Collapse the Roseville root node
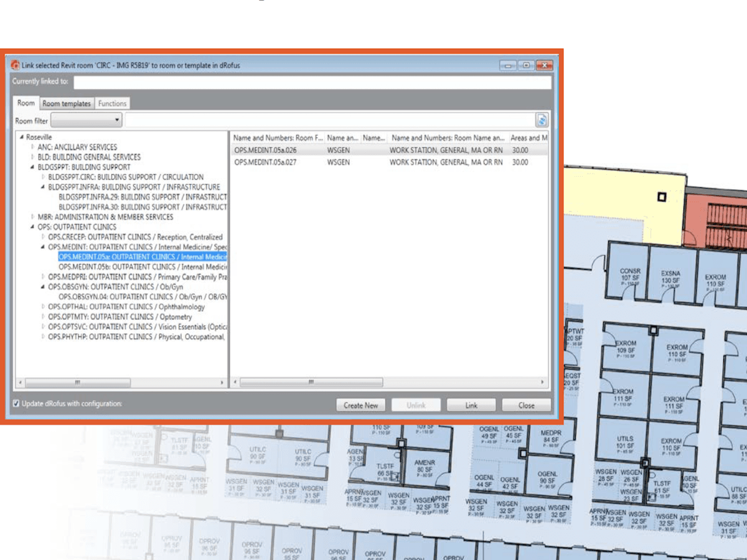Image resolution: width=747 pixels, height=560 pixels. tap(22, 138)
